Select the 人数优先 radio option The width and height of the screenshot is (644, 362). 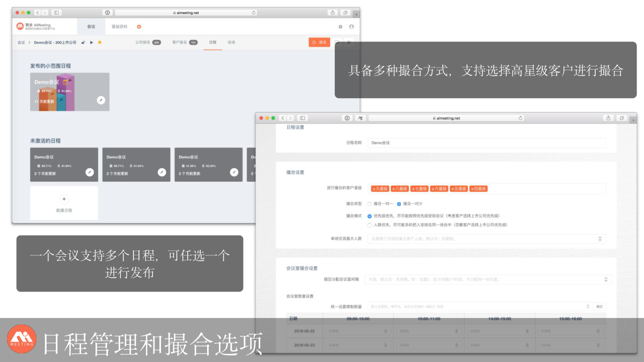(x=369, y=225)
